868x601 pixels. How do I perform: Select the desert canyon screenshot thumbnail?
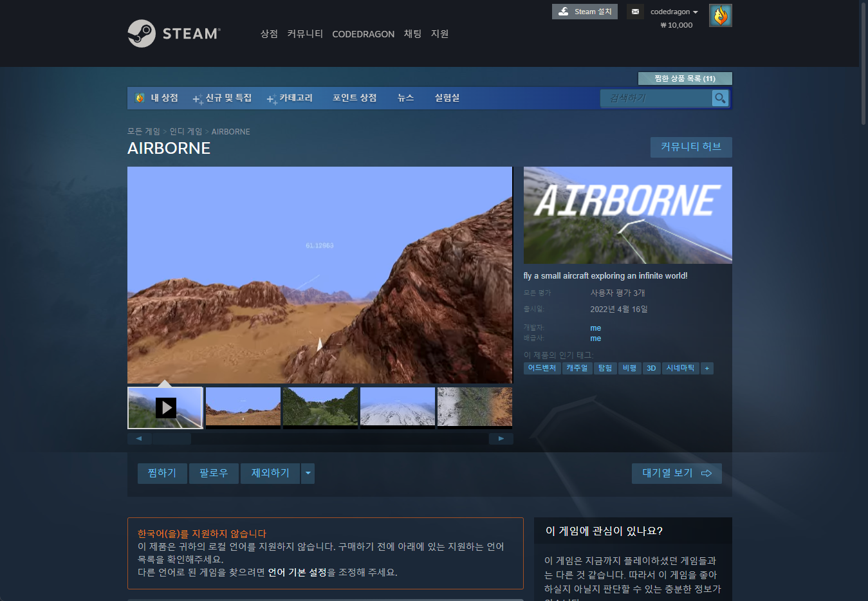pos(243,407)
